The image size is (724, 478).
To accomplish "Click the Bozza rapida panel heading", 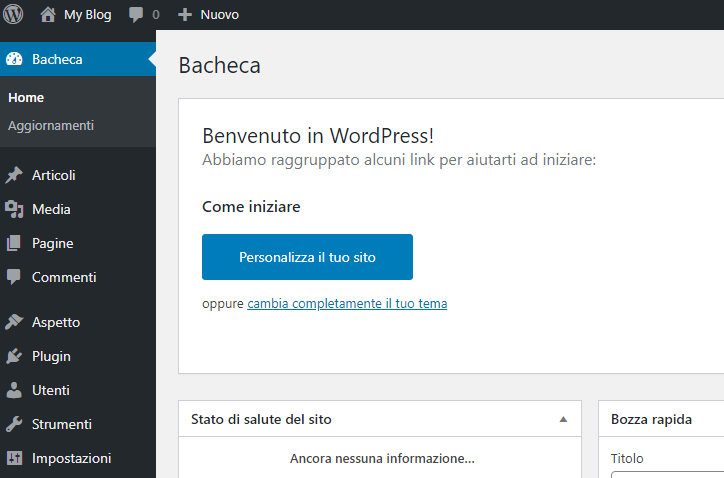I will click(651, 419).
